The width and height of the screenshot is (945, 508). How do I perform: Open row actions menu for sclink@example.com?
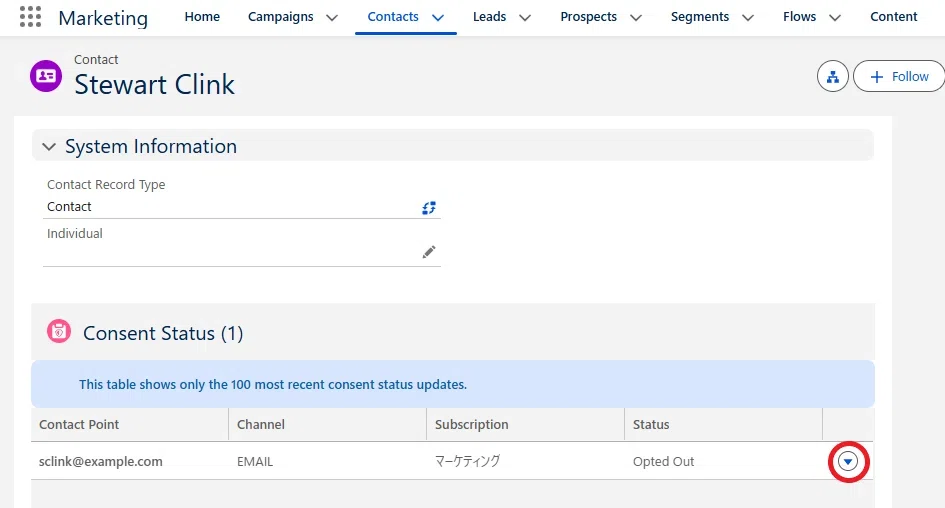pos(848,462)
